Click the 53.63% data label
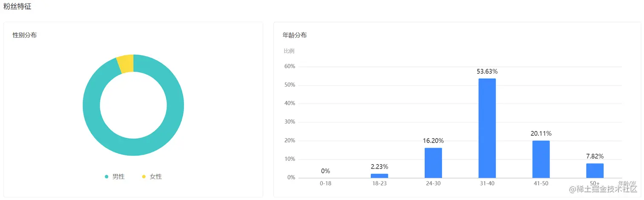 pyautogui.click(x=487, y=71)
